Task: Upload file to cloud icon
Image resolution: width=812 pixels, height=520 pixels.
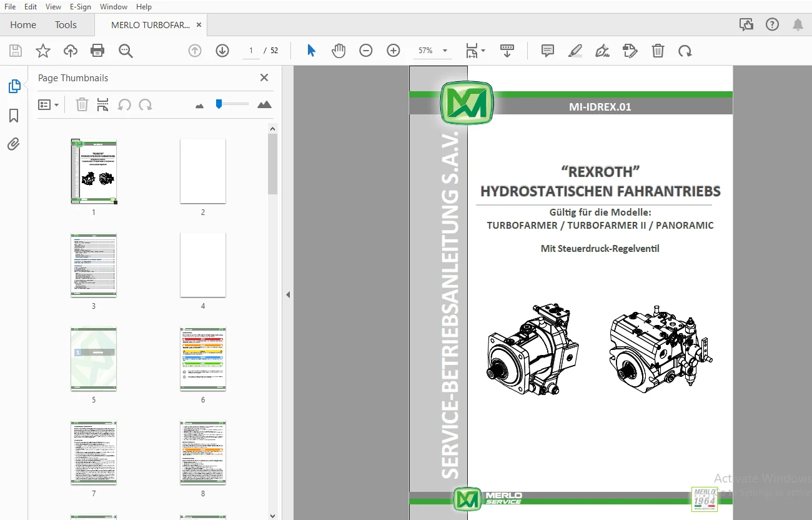Action: coord(71,51)
